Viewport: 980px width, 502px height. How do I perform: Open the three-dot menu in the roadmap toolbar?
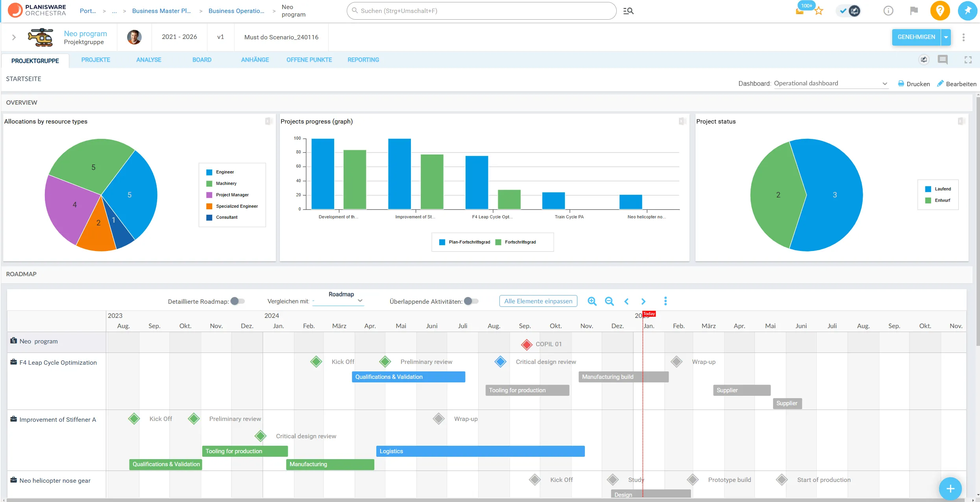click(666, 301)
